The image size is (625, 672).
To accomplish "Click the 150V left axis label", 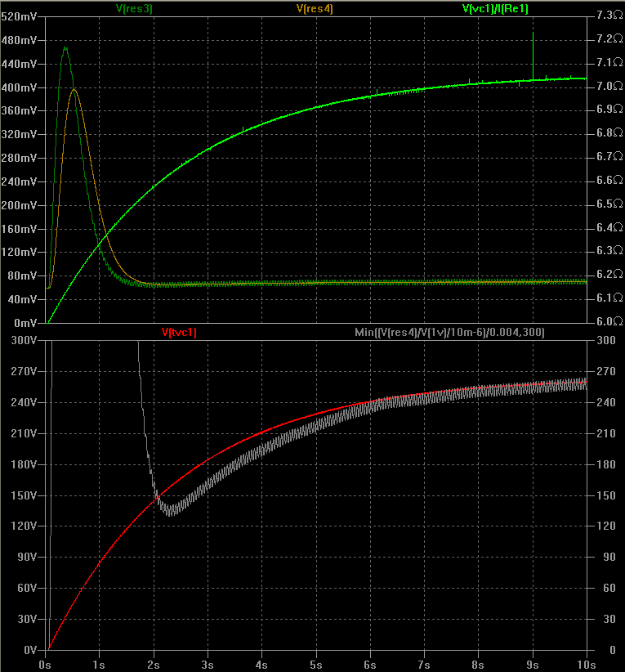I will (24, 495).
